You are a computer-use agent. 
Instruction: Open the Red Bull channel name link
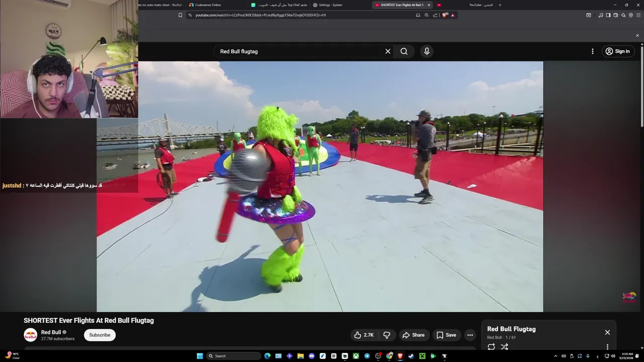(51, 332)
